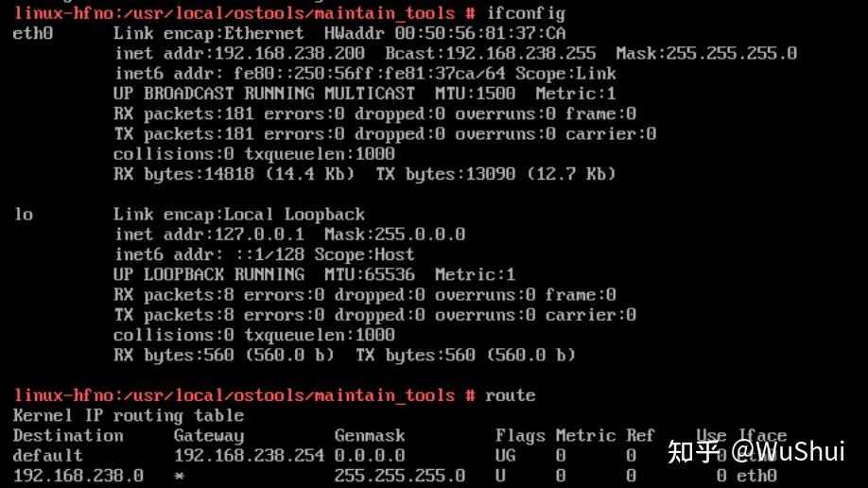Click the 知乎 @WuShui watermark

755,451
